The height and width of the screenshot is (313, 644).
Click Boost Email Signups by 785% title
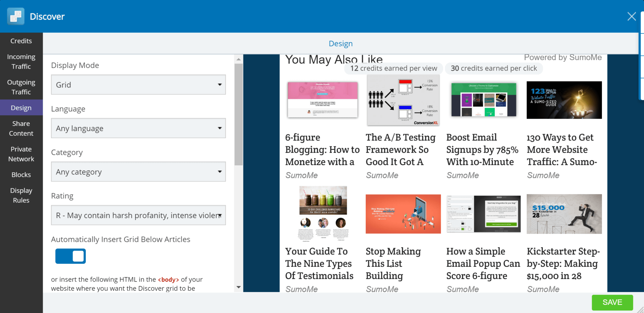pos(482,150)
